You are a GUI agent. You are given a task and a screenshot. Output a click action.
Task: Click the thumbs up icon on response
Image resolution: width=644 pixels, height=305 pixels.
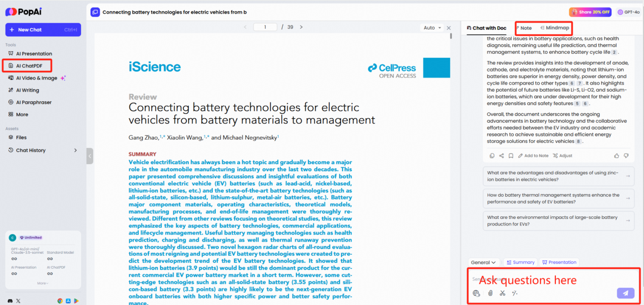point(617,156)
